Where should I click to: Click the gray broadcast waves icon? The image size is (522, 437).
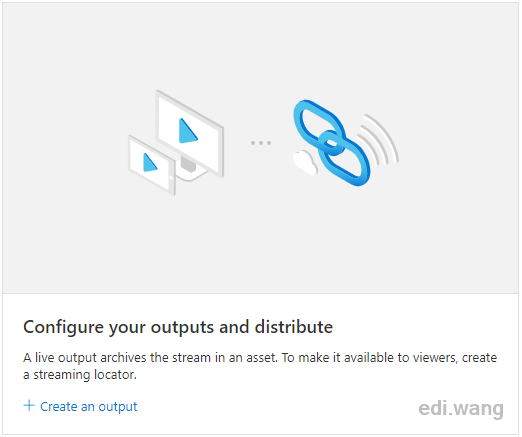[378, 140]
